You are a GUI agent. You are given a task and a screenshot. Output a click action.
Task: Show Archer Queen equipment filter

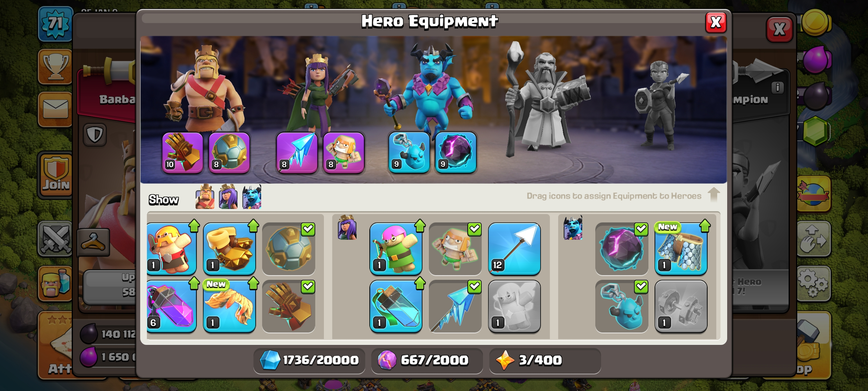click(228, 197)
